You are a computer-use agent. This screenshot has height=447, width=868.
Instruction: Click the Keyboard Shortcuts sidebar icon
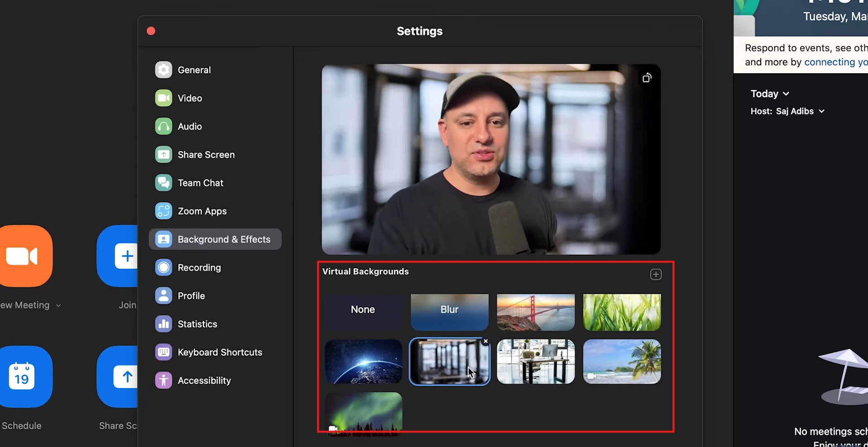pyautogui.click(x=163, y=352)
